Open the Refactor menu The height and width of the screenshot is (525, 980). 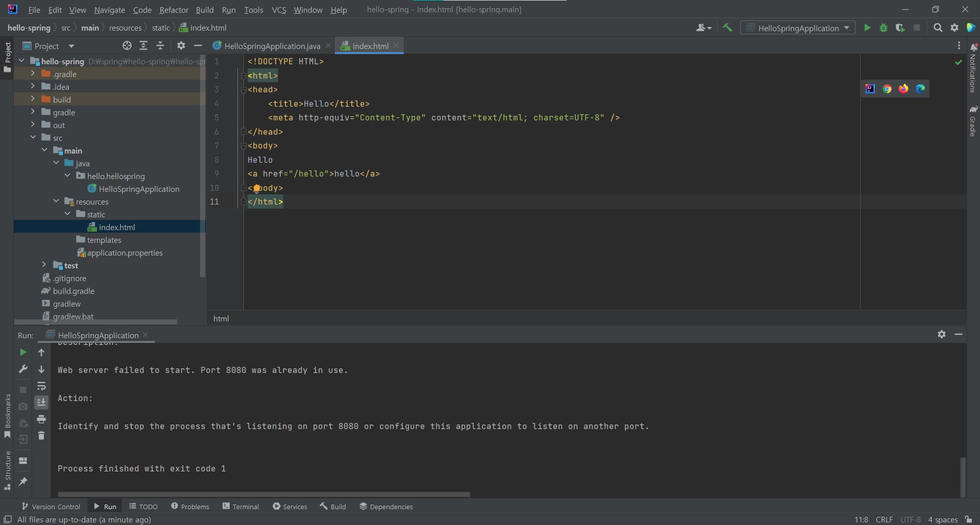click(174, 10)
